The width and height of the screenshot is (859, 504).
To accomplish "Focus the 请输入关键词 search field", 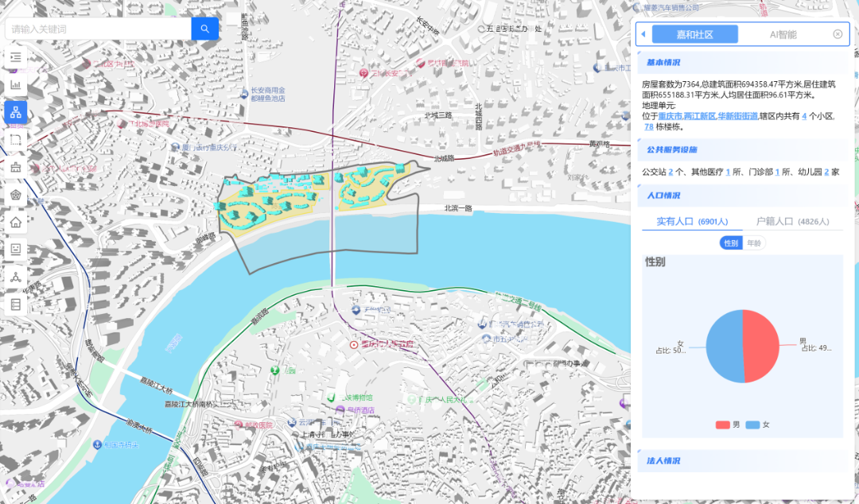I will coord(99,29).
